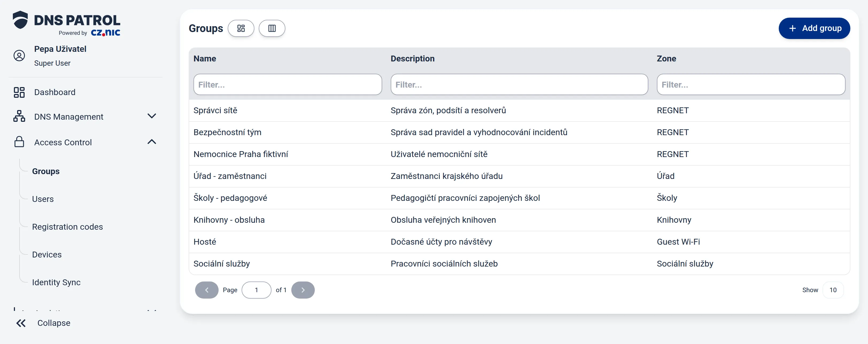Select "Školy - pedagogové" group

pyautogui.click(x=519, y=198)
